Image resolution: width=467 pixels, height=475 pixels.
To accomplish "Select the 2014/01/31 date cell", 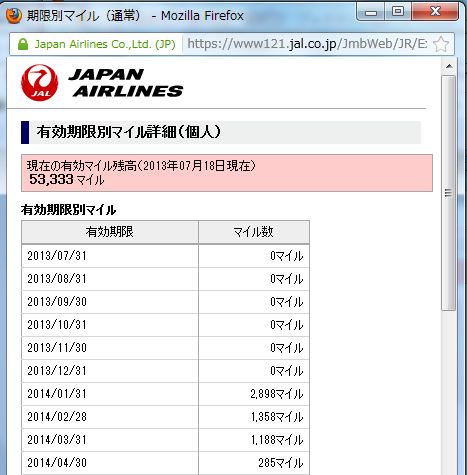I will pos(110,394).
